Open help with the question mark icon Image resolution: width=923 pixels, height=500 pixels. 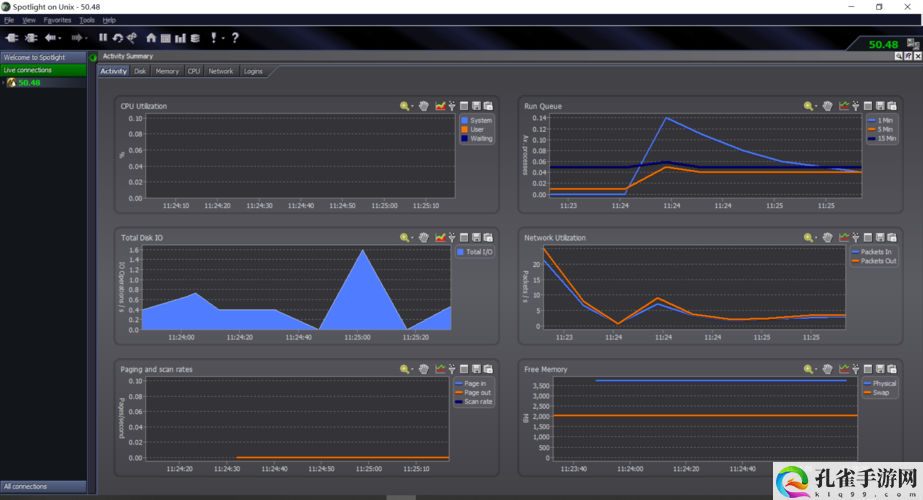pos(235,38)
